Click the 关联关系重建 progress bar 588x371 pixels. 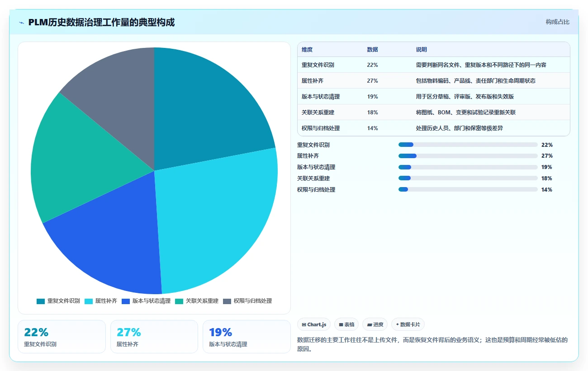coord(468,178)
